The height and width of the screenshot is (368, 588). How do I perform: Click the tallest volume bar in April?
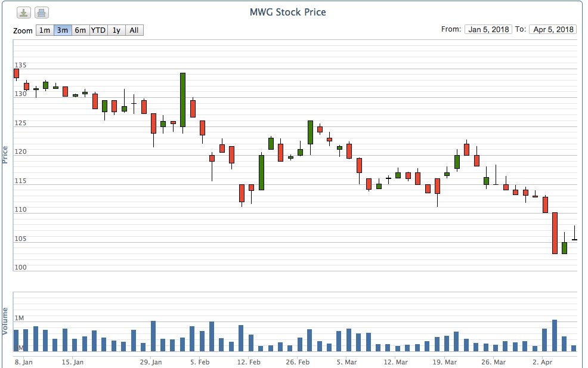click(555, 335)
